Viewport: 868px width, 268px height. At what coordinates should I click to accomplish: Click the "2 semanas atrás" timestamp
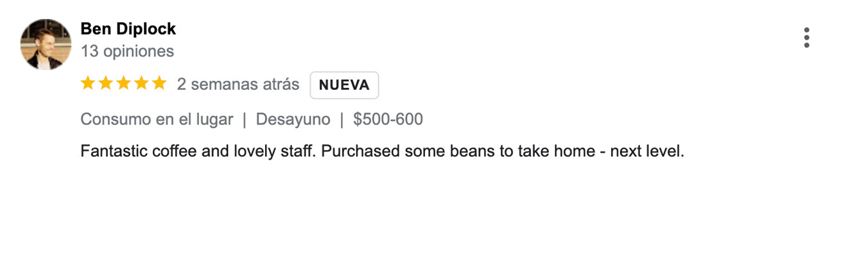coord(238,85)
